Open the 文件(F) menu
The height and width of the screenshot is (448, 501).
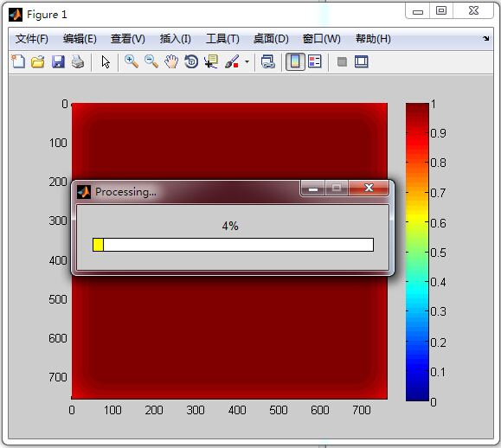tap(32, 39)
